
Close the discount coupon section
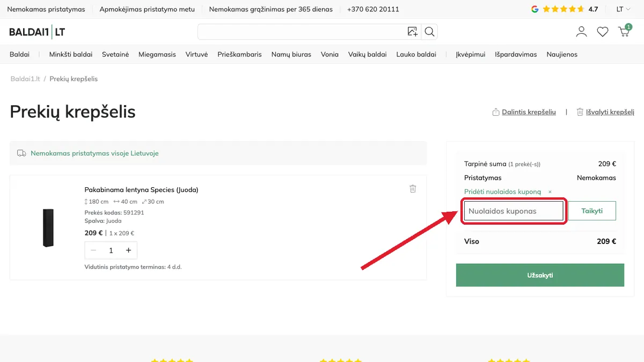(x=550, y=192)
